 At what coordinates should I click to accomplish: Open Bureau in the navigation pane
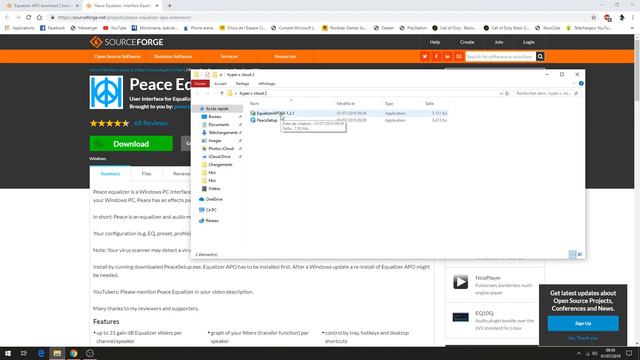pyautogui.click(x=215, y=117)
